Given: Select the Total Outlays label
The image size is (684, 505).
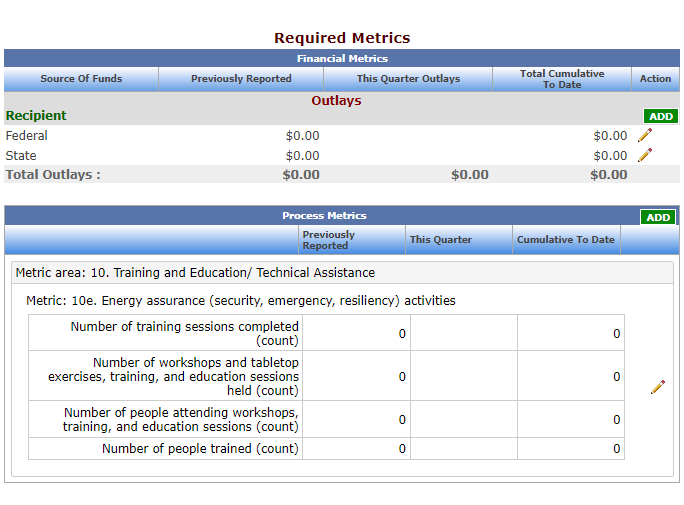Looking at the screenshot, I should [53, 174].
